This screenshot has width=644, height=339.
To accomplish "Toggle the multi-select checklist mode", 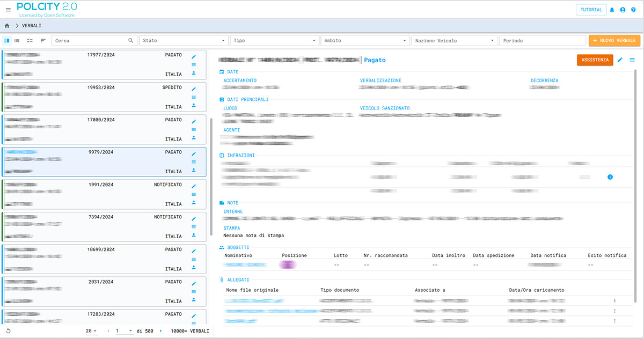I will point(30,41).
